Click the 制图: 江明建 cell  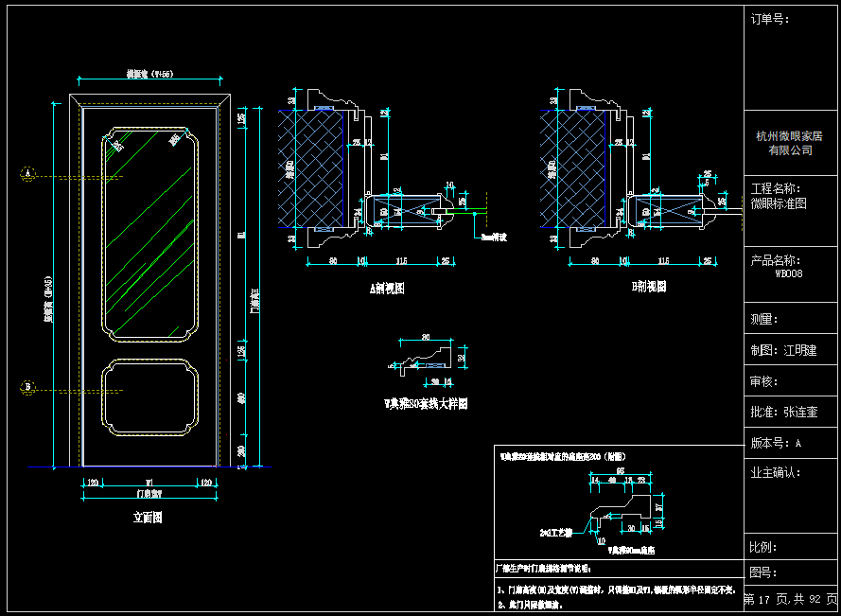tap(792, 350)
